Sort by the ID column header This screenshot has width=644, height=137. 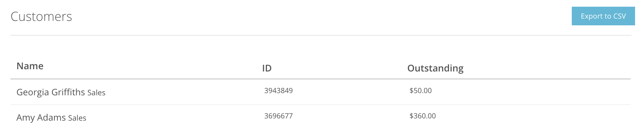tap(267, 68)
